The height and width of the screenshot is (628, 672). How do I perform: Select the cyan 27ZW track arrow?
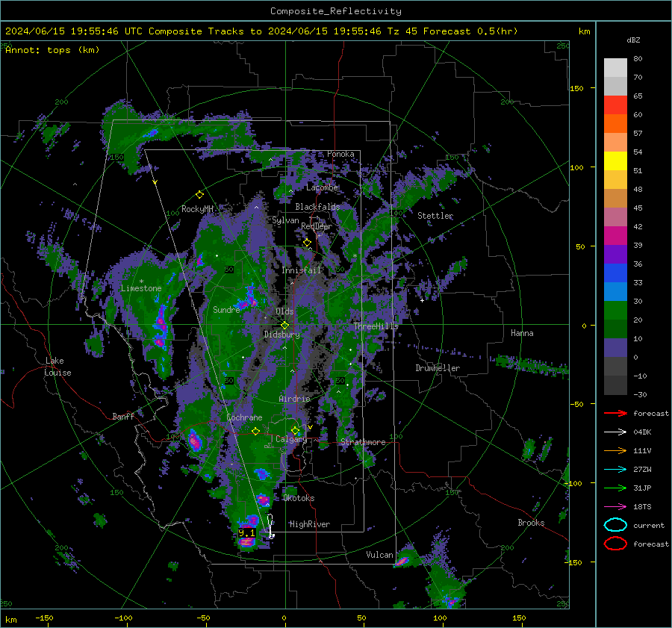click(x=615, y=469)
